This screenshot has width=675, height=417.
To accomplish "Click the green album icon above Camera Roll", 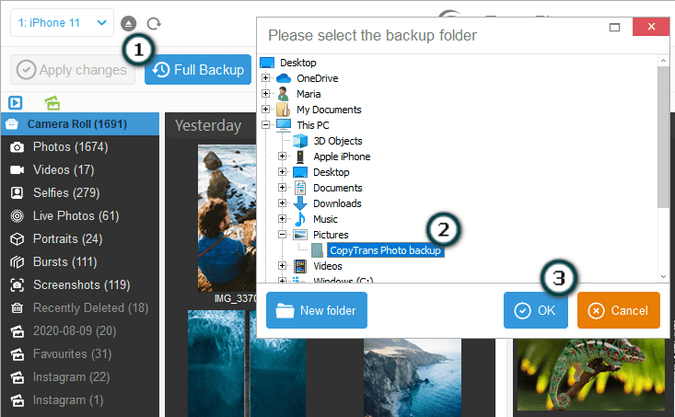I will tap(53, 103).
